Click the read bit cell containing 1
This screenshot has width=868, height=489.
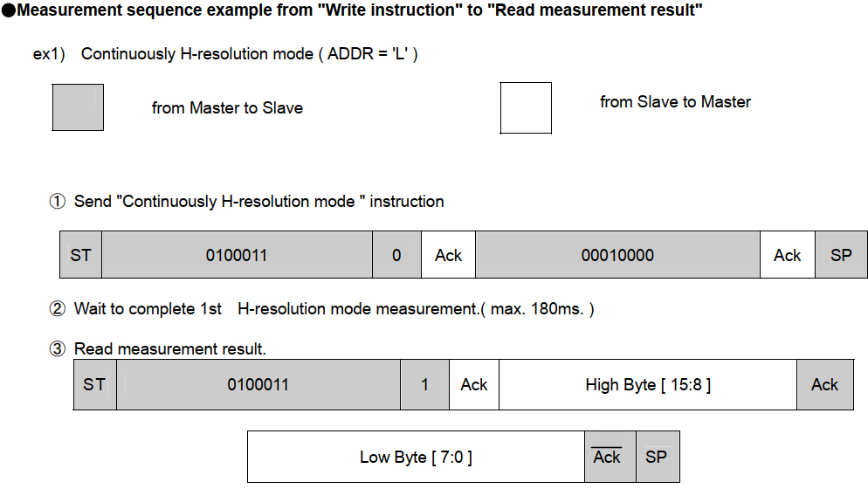[x=425, y=384]
